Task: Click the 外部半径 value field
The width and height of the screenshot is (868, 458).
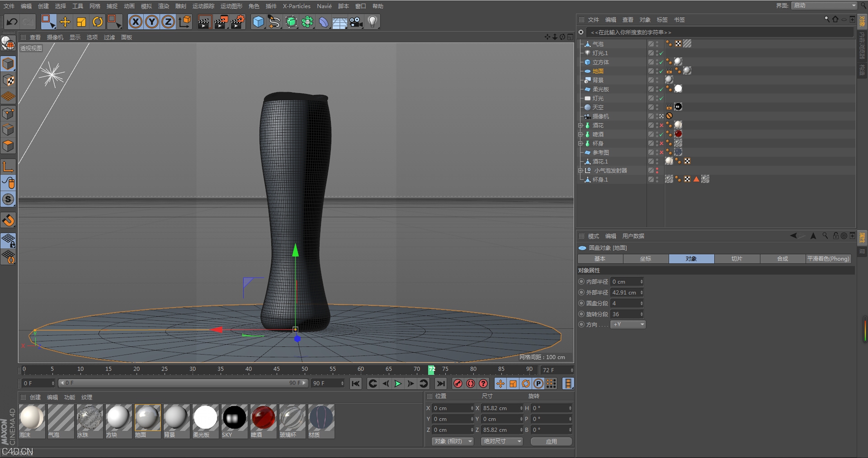Action: click(x=625, y=292)
